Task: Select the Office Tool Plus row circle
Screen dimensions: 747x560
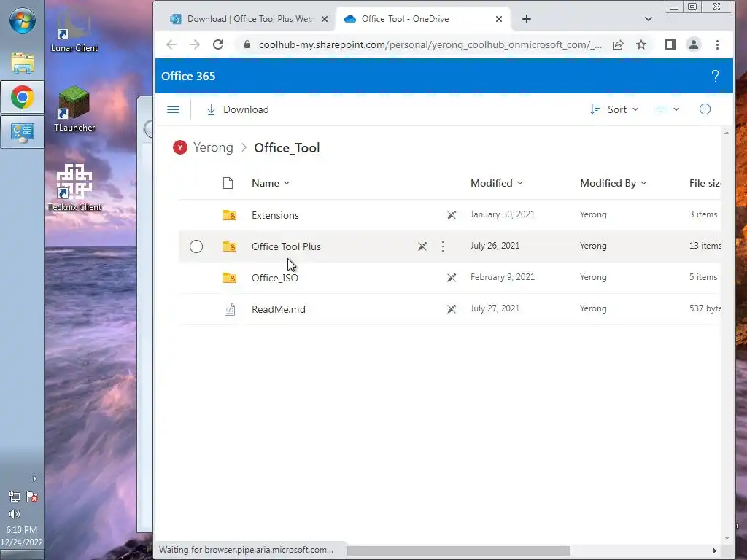Action: tap(196, 246)
